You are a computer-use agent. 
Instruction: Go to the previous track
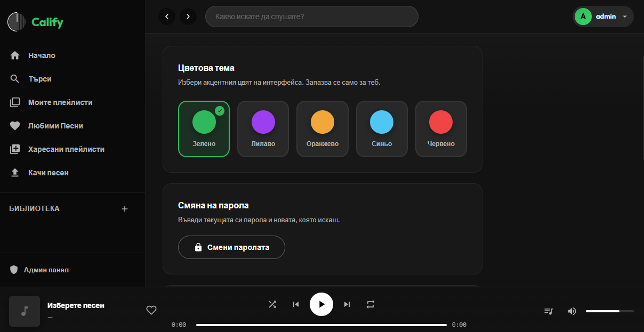[296, 304]
